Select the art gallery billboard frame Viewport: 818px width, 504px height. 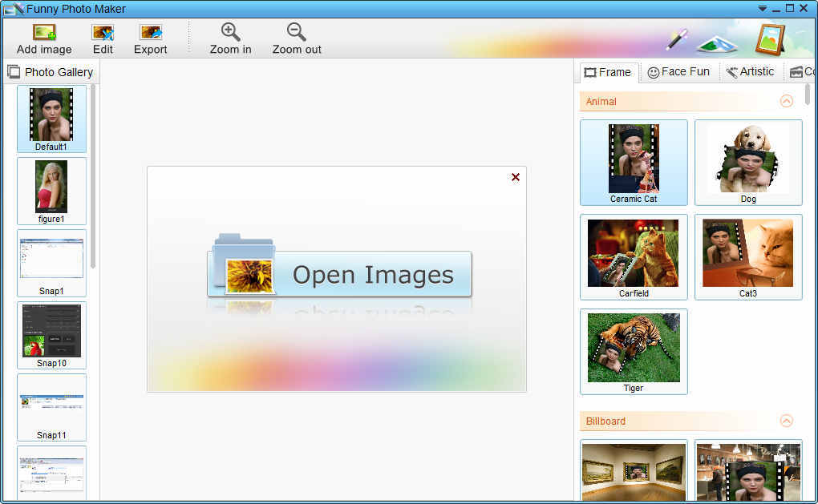[x=634, y=472]
